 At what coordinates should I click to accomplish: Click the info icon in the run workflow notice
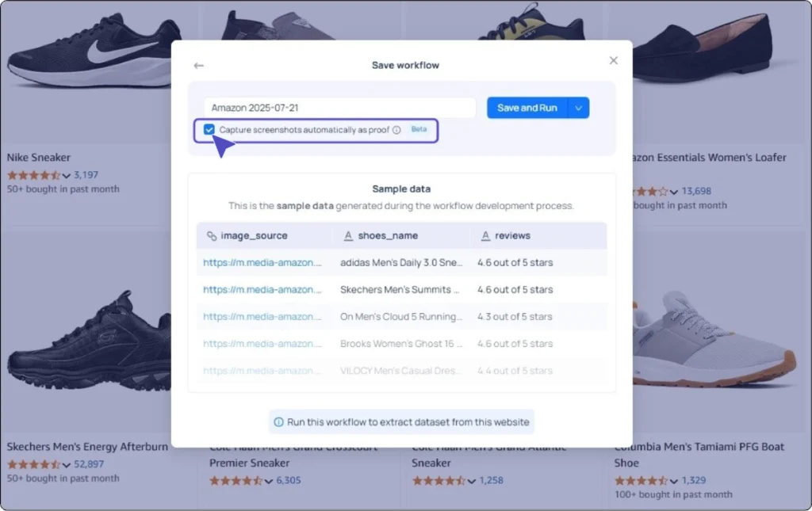click(278, 422)
